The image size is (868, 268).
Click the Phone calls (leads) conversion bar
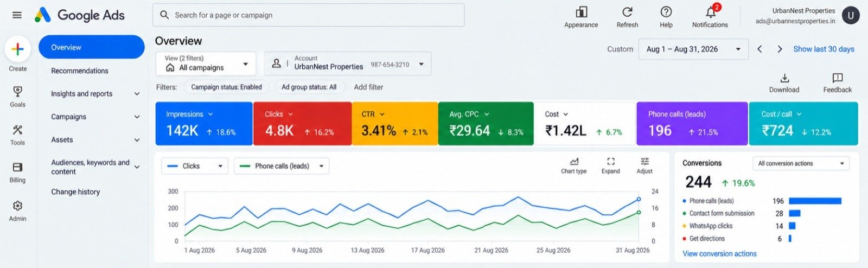tap(815, 201)
